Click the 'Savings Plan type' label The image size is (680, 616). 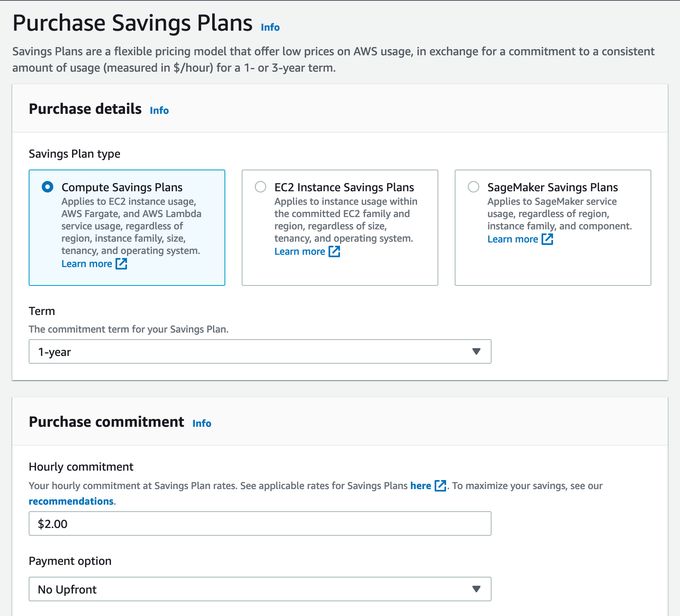(75, 154)
